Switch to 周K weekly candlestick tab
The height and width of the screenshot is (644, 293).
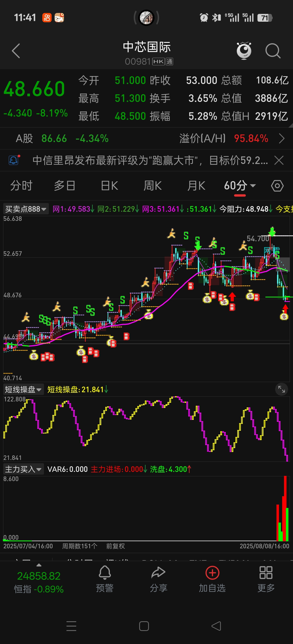tap(153, 186)
